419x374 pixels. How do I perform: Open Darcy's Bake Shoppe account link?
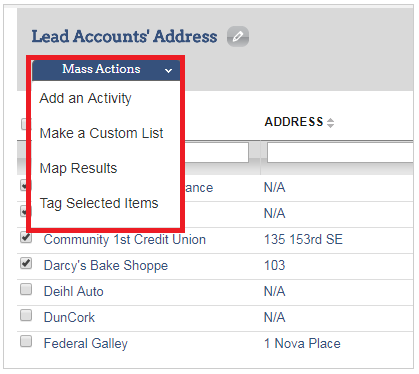(106, 266)
